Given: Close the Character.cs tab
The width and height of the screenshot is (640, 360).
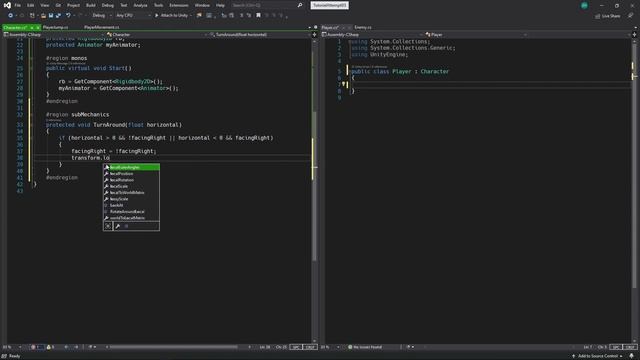Looking at the screenshot, I should pos(38,27).
